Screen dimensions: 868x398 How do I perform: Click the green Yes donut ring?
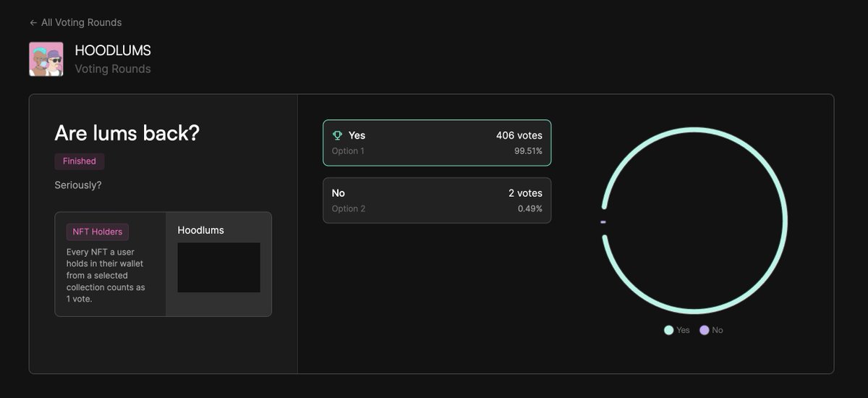786,221
